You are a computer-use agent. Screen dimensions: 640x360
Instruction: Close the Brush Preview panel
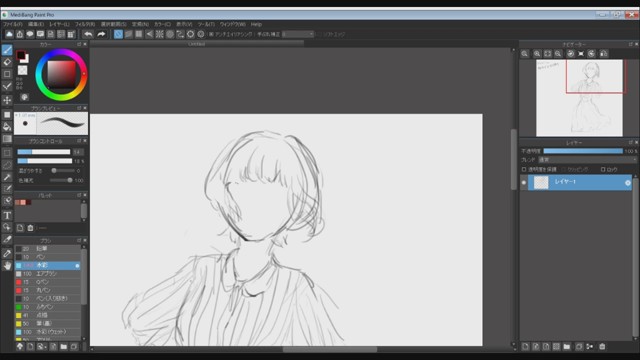point(85,108)
